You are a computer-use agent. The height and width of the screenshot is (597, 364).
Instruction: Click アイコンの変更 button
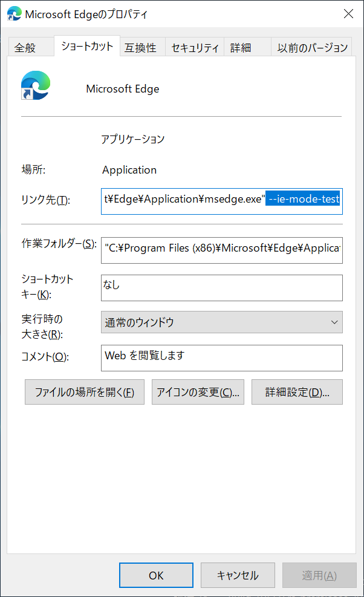click(198, 392)
